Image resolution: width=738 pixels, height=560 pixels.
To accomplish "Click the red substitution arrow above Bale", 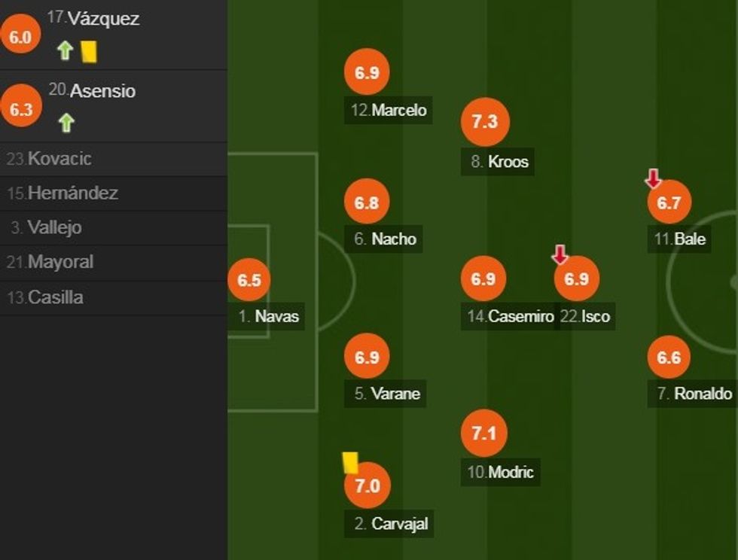I will pyautogui.click(x=653, y=178).
